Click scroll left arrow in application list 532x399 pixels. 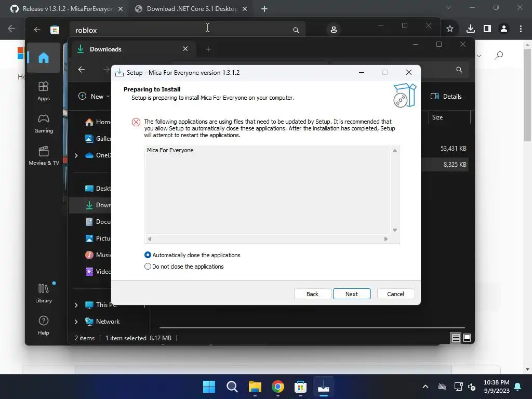[x=150, y=239]
